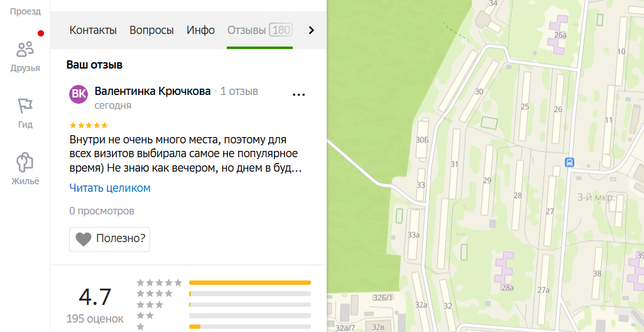644x332 pixels.
Task: Filter reviews by three-star rating bar
Action: [249, 305]
